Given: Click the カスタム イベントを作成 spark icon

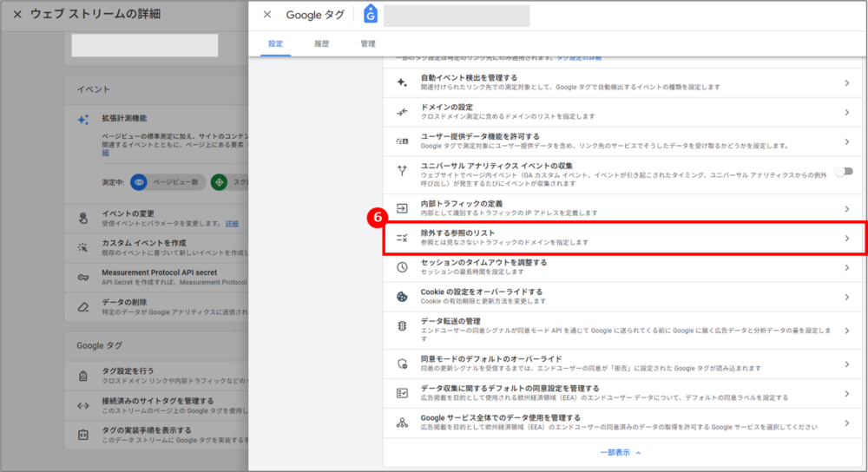Looking at the screenshot, I should click(83, 247).
